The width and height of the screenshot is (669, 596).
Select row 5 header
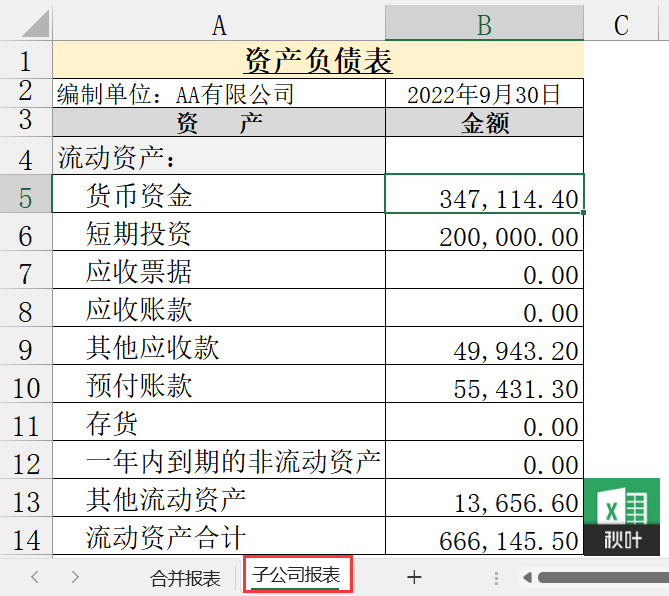click(x=26, y=193)
